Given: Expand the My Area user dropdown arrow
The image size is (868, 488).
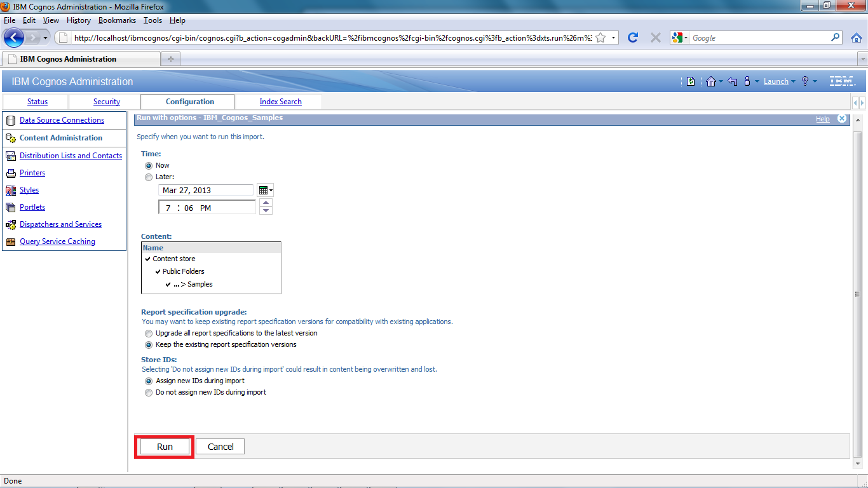Looking at the screenshot, I should click(757, 81).
